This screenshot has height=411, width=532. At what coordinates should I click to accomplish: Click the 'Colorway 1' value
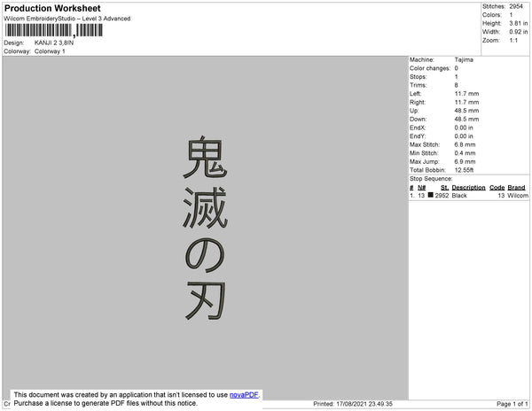pos(50,51)
